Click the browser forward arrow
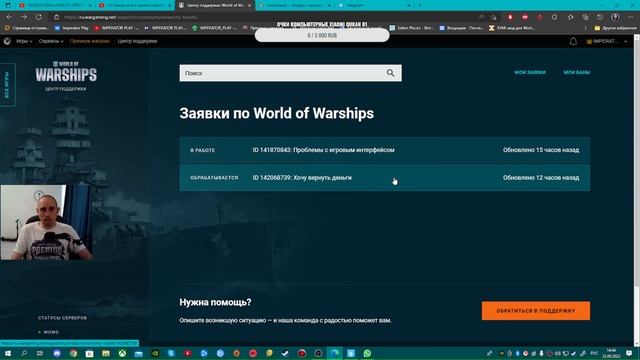 (x=24, y=17)
